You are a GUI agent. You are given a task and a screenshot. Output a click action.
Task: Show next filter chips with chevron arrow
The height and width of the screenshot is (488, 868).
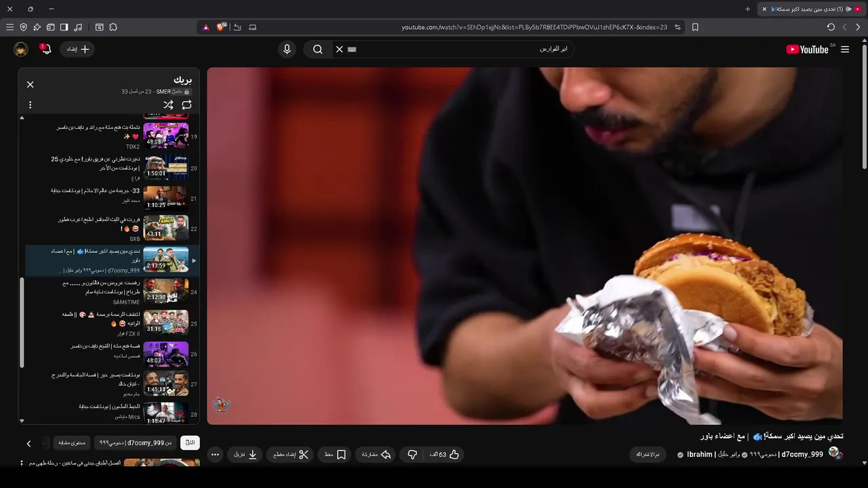pos(28,443)
